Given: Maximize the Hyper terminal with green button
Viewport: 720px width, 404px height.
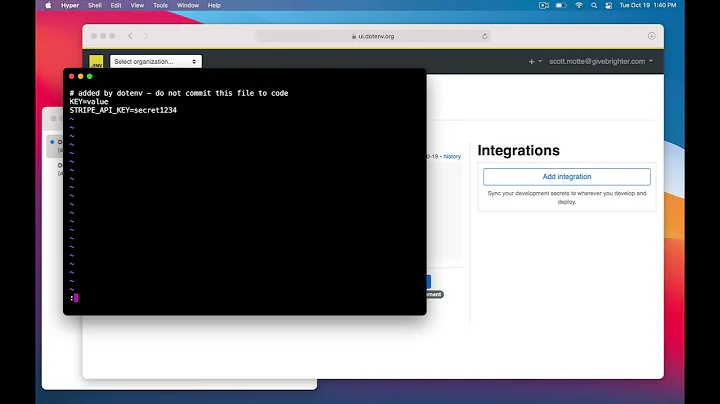Looking at the screenshot, I should [90, 76].
